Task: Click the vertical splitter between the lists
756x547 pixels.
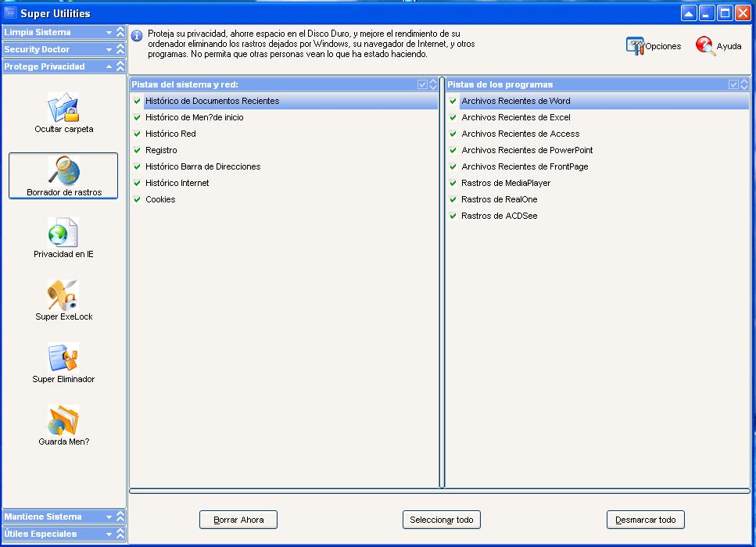Action: pyautogui.click(x=442, y=282)
